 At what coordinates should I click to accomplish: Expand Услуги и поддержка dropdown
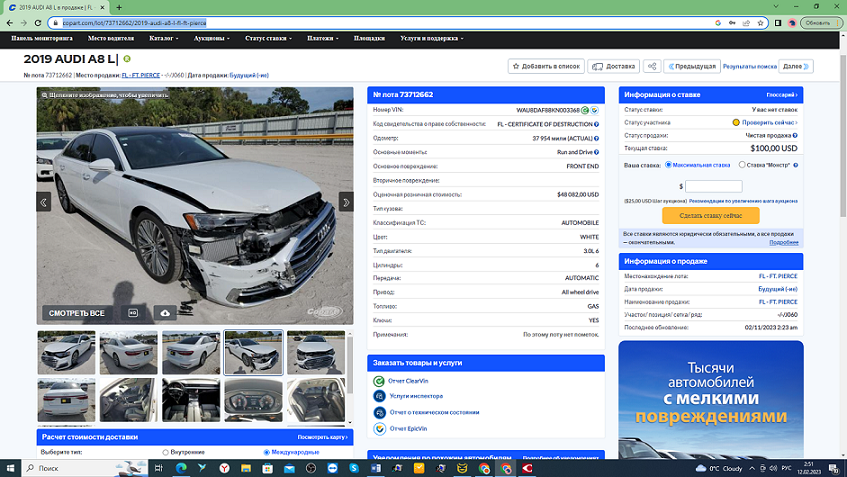tap(432, 38)
